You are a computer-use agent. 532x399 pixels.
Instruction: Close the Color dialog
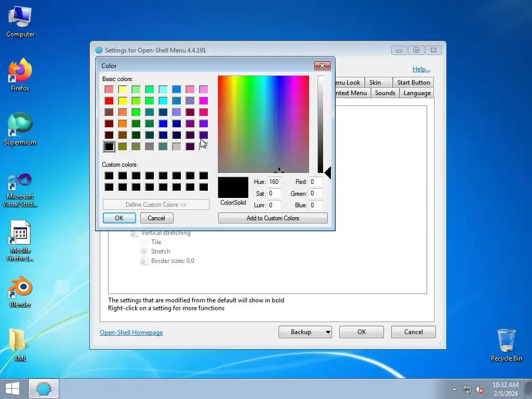(322, 65)
